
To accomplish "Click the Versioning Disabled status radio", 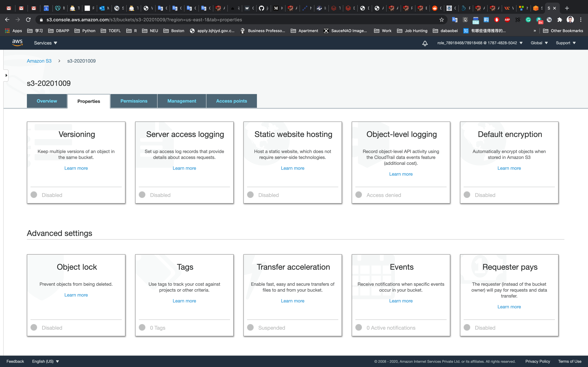I will (34, 195).
